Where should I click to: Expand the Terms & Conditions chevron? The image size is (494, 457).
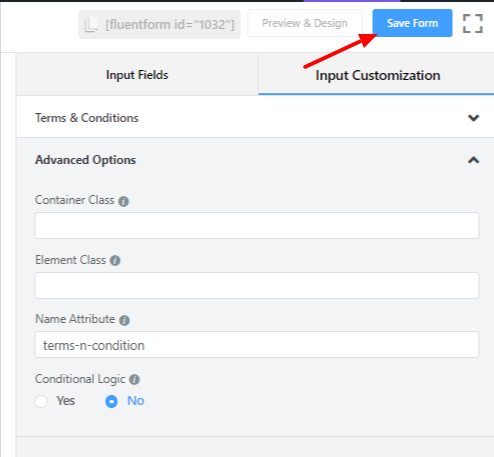point(473,118)
